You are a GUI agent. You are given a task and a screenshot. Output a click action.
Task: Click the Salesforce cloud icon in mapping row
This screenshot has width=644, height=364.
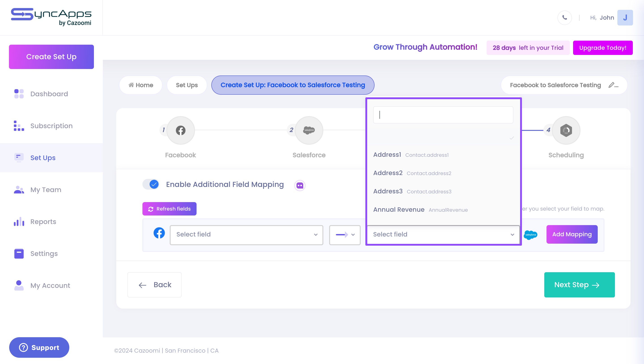pyautogui.click(x=530, y=234)
